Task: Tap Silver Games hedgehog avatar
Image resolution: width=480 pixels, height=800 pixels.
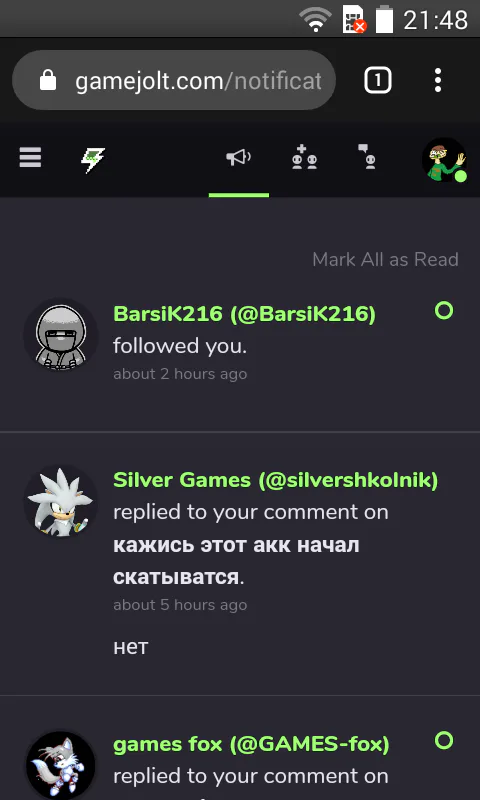Action: click(61, 501)
